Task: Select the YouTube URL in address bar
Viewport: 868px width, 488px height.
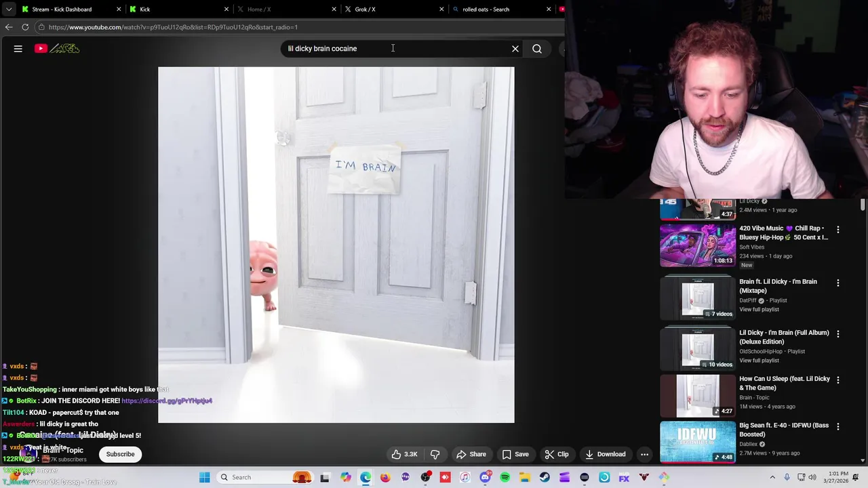Action: [173, 27]
